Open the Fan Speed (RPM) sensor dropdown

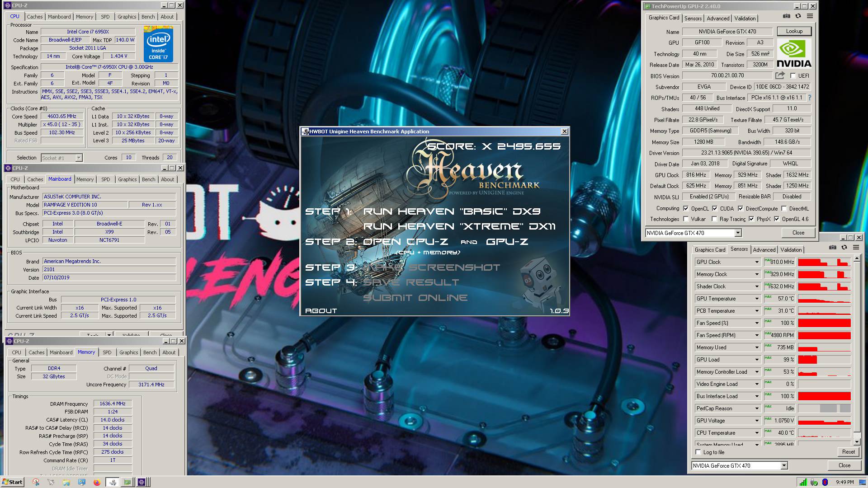click(757, 335)
